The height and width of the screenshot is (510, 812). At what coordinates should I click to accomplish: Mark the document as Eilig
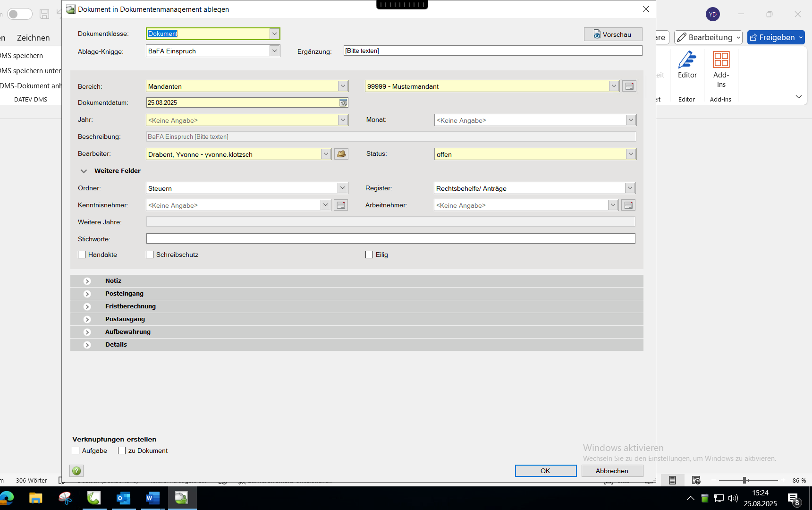[369, 255]
